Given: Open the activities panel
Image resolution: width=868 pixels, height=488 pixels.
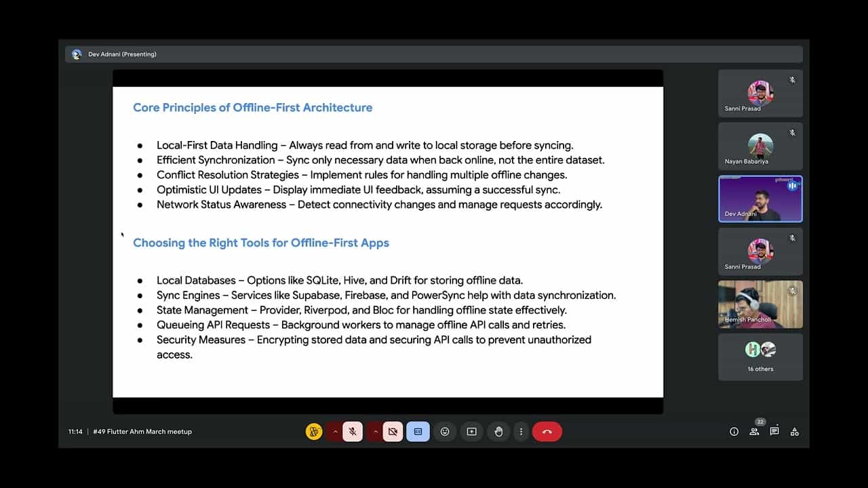Looking at the screenshot, I should (794, 431).
